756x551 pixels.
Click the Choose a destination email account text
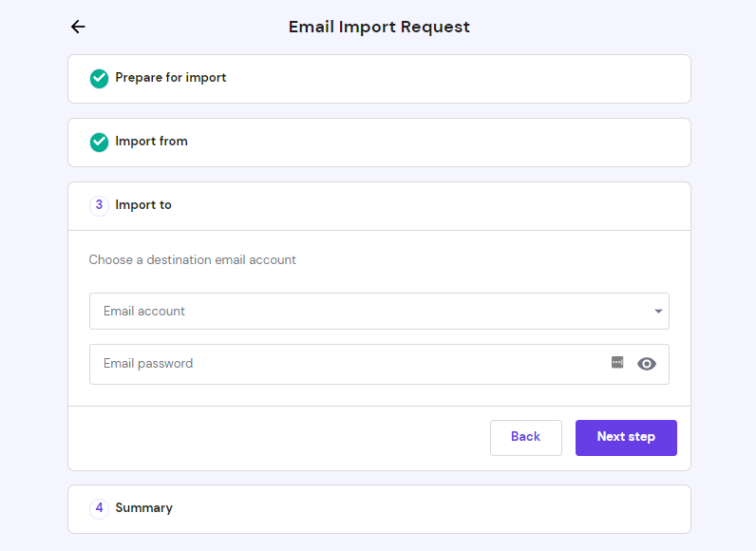point(193,259)
